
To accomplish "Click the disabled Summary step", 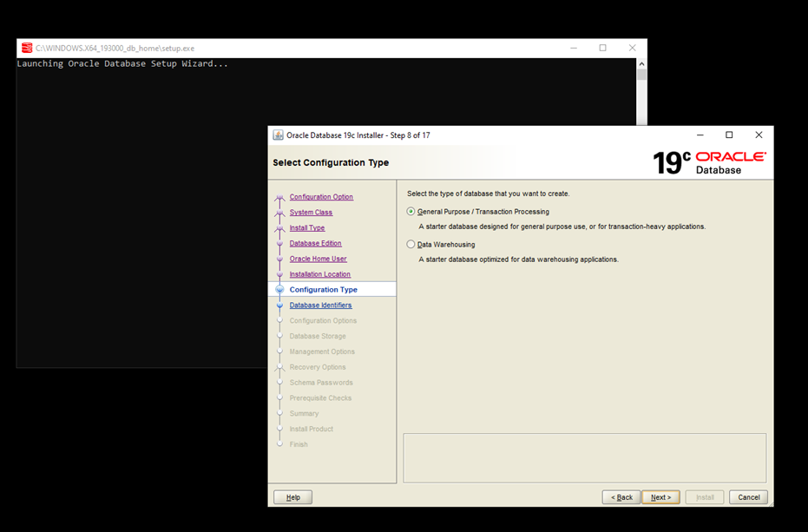I will 304,413.
